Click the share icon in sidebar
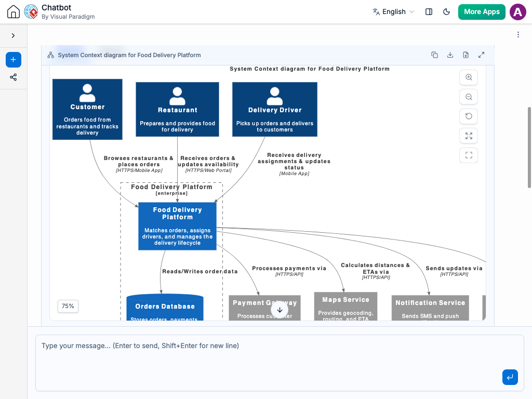Screen dimensions: 532x399 (13, 77)
